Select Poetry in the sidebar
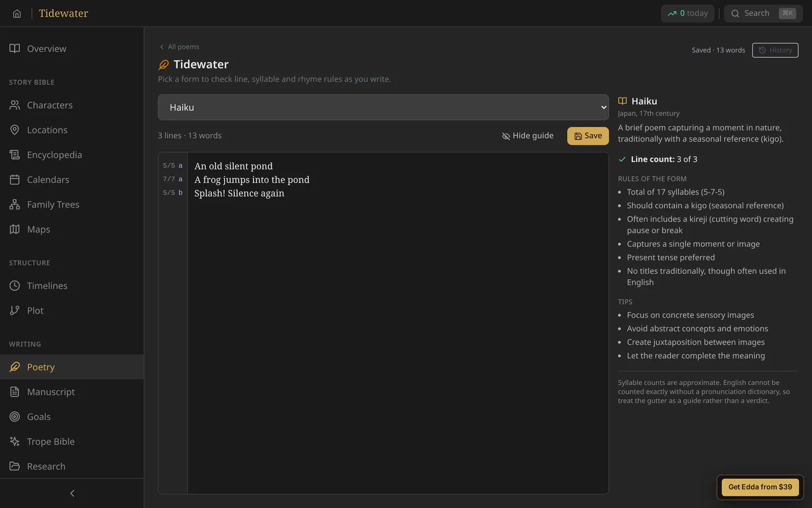Screen dimensions: 812x508 (72, 367)
